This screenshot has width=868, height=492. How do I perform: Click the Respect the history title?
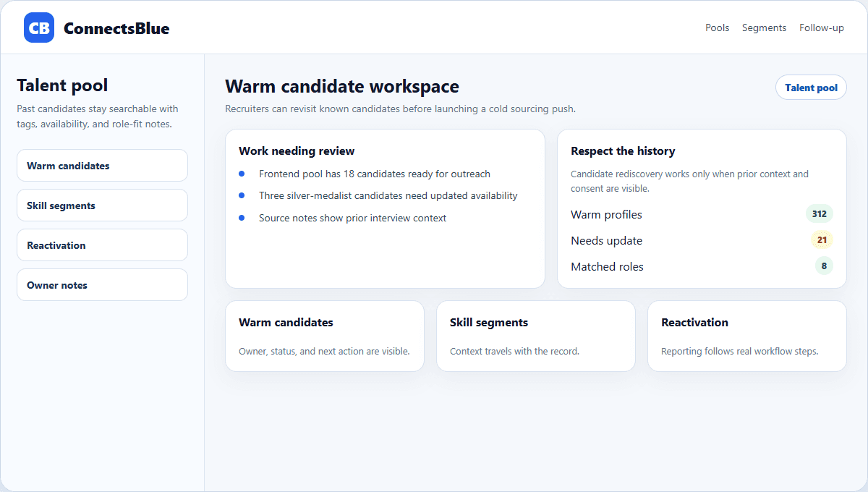(x=623, y=151)
